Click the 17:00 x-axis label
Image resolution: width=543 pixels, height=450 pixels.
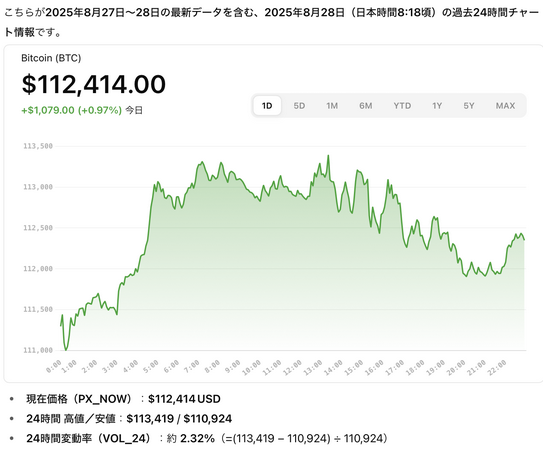pos(395,368)
